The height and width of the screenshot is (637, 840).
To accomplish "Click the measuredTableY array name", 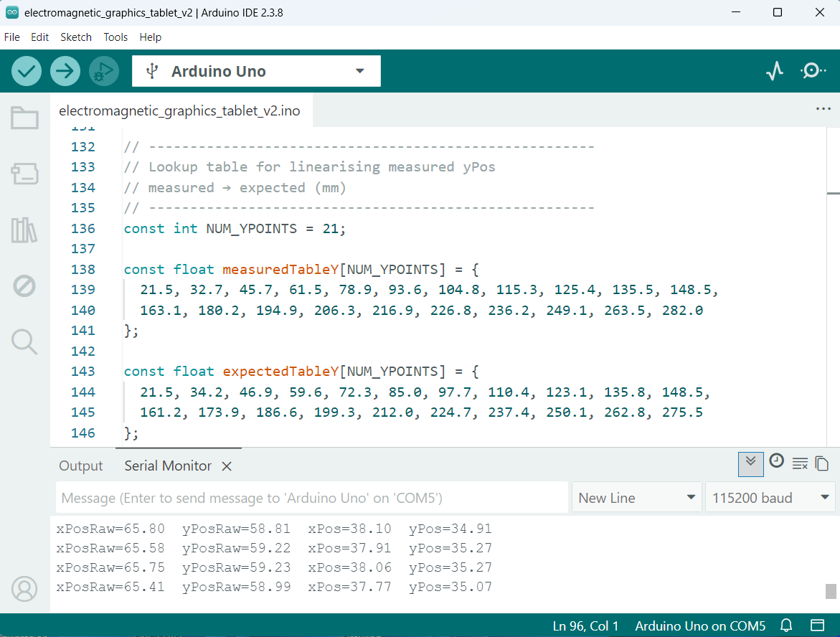I will click(x=280, y=270).
